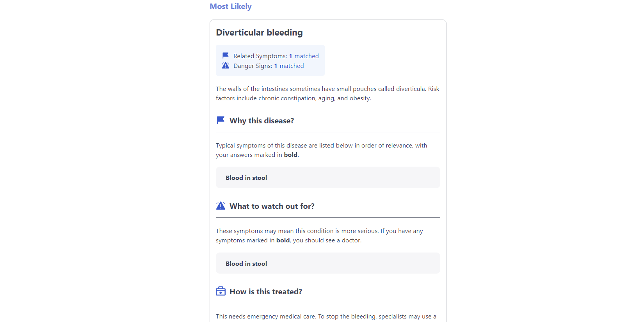Click the typical symptoms explanation text

coord(321,150)
